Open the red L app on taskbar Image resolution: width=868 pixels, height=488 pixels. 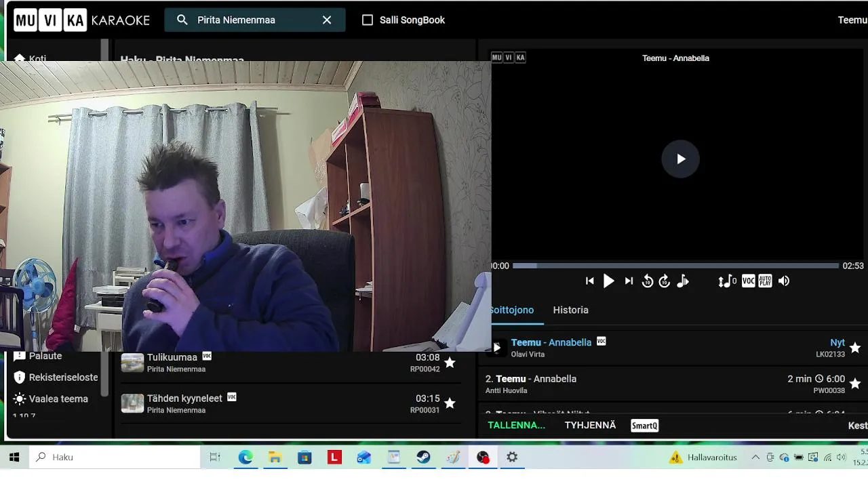click(x=334, y=457)
